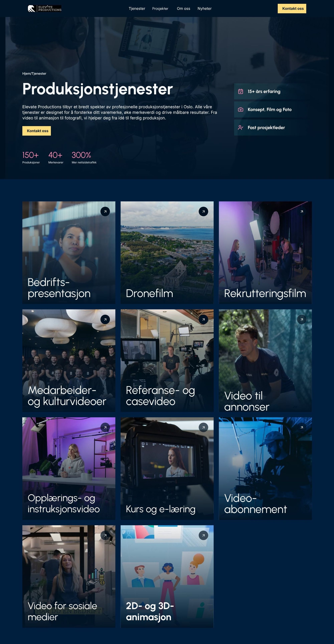Click the camera icon beside Konsept, Film og Foto
This screenshot has width=334, height=644.
241,109
